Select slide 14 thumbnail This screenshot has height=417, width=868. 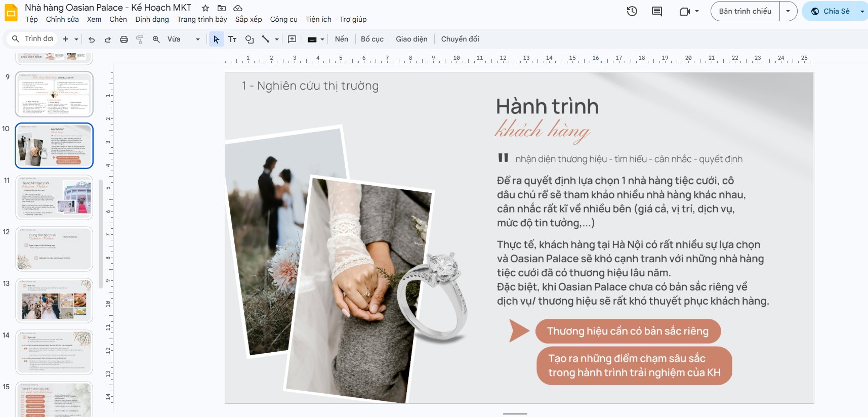[x=54, y=352]
